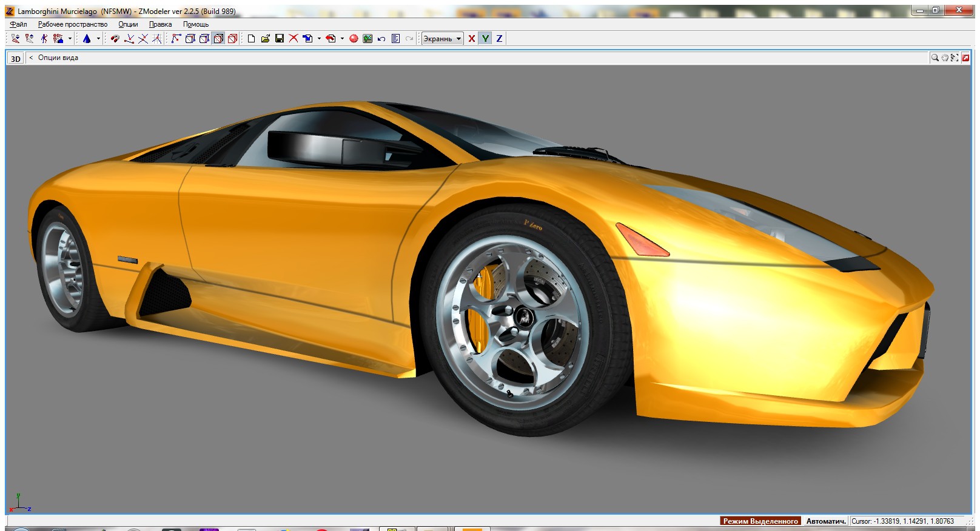Switch to the red wireframe cube mode
Screen dimensions: 980x531
tap(232, 38)
